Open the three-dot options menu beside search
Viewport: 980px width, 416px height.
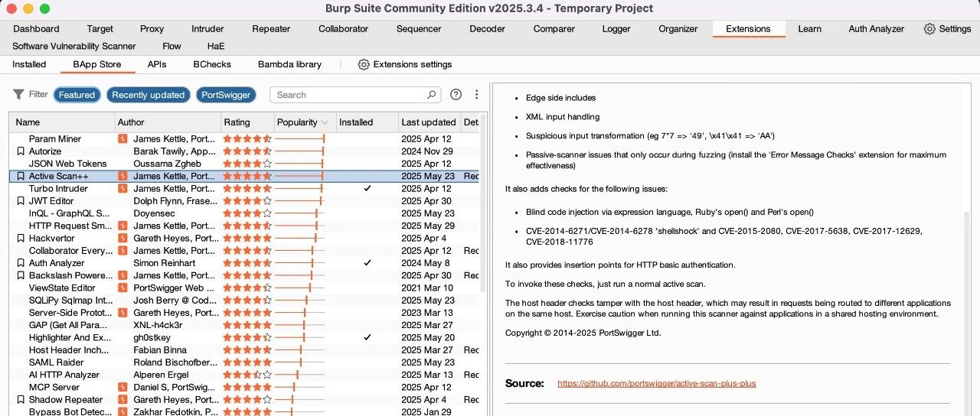pos(476,95)
